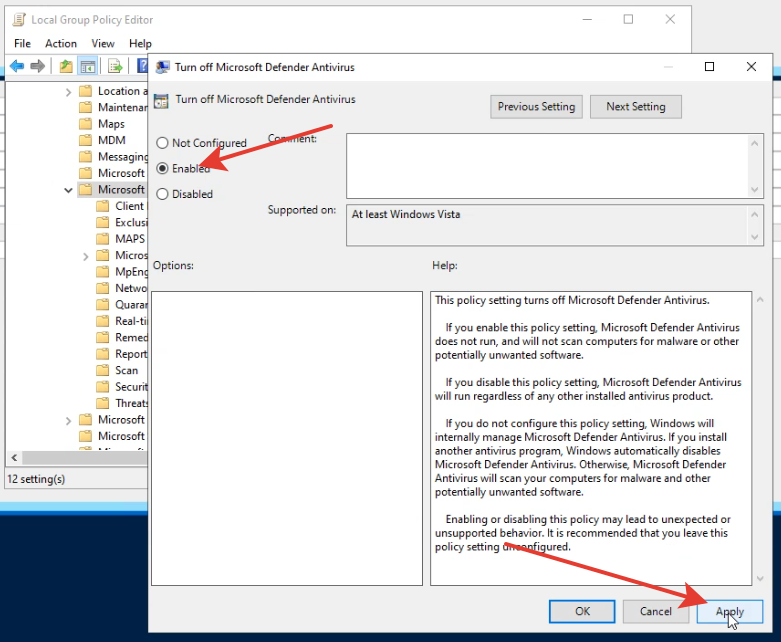This screenshot has height=642, width=781.
Task: Click the Maps folder icon
Action: point(86,124)
